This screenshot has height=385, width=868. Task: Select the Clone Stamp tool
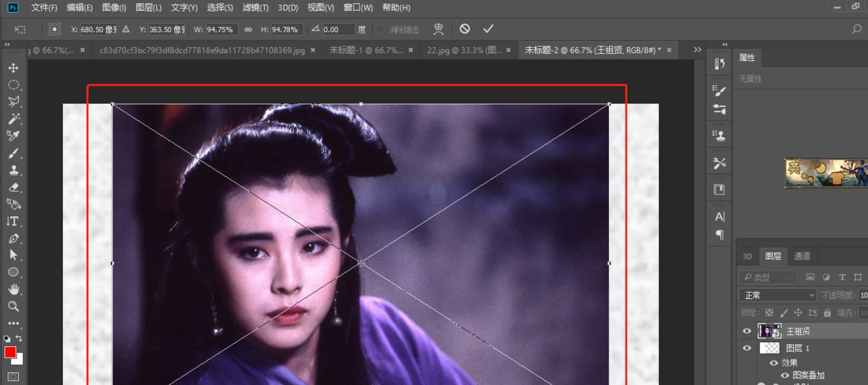pyautogui.click(x=13, y=170)
